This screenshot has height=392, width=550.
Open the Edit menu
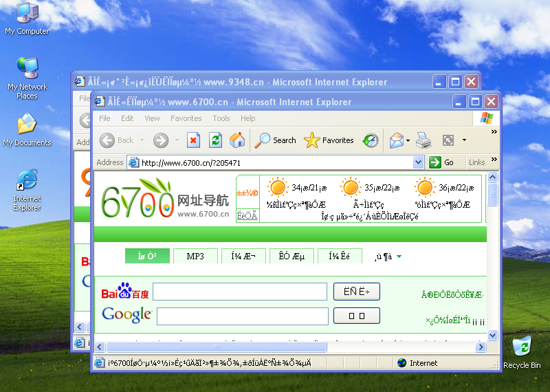pos(127,118)
